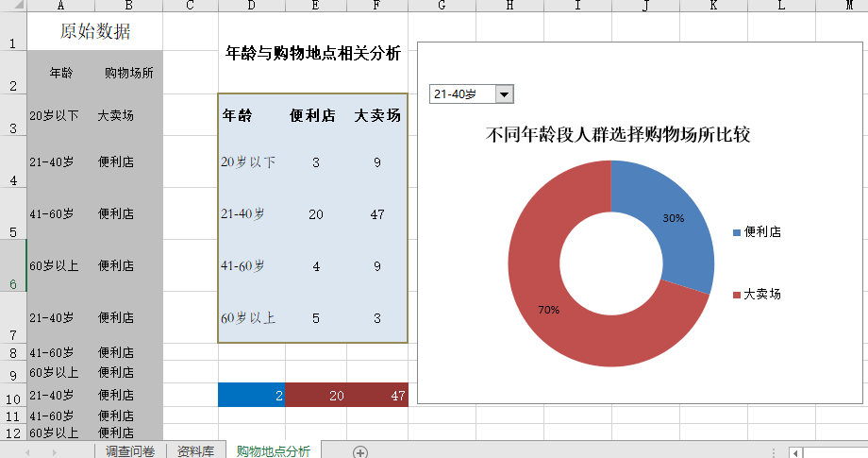Click the 21-40岁 combo box text field
Viewport: 868px width, 458px height.
pyautogui.click(x=461, y=93)
